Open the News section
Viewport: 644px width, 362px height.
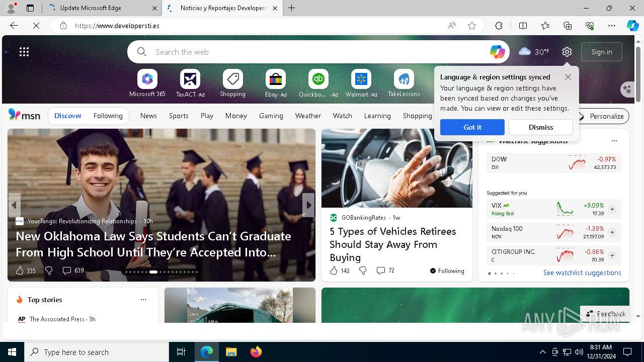148,116
